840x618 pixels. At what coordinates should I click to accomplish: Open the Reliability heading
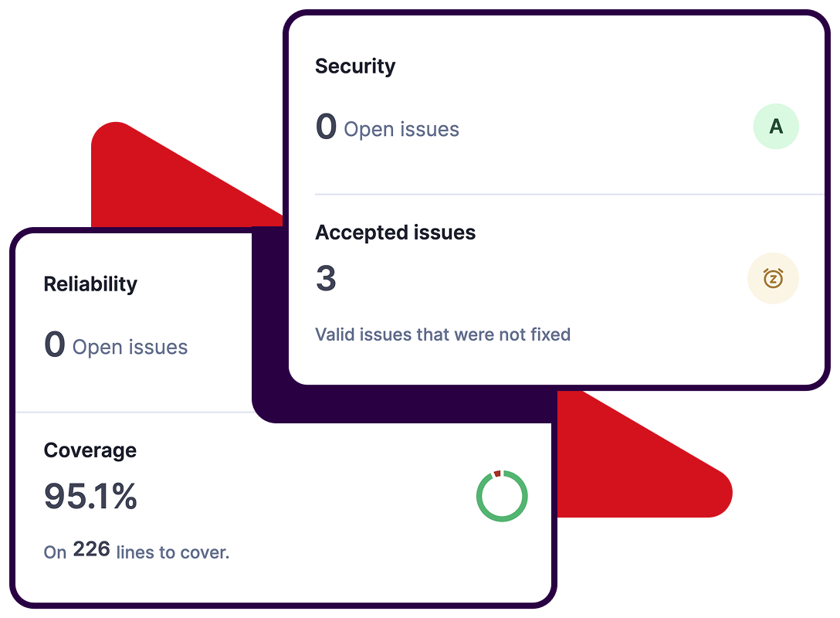[90, 284]
